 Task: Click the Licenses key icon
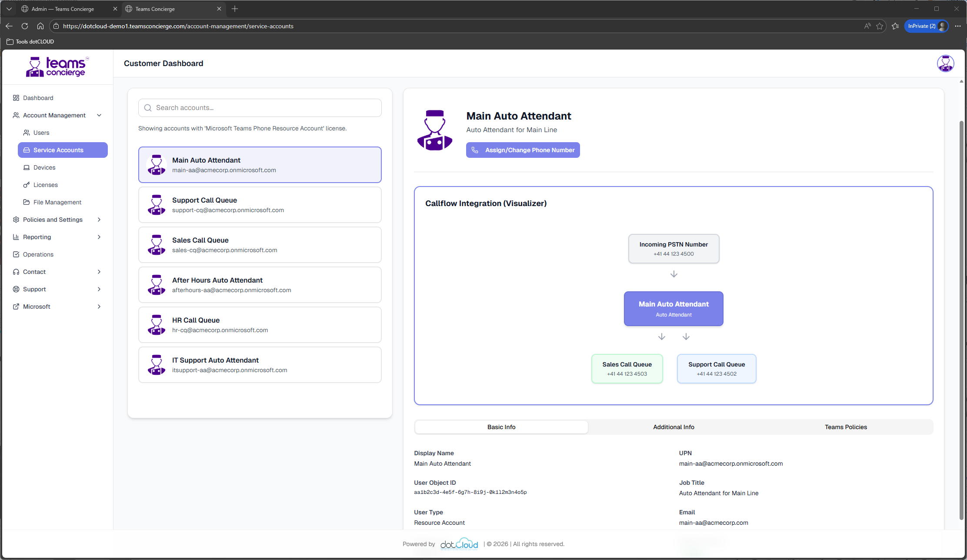coord(27,185)
